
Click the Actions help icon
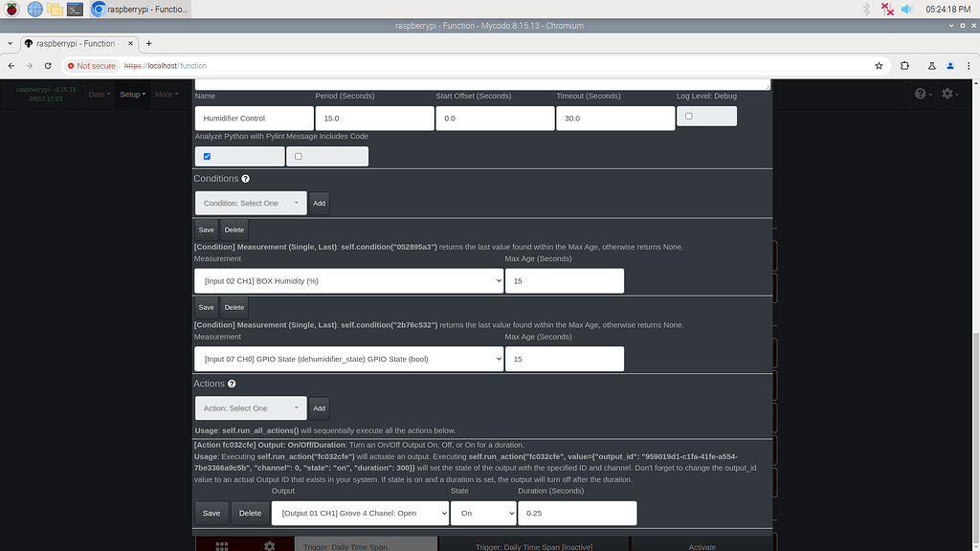[234, 383]
